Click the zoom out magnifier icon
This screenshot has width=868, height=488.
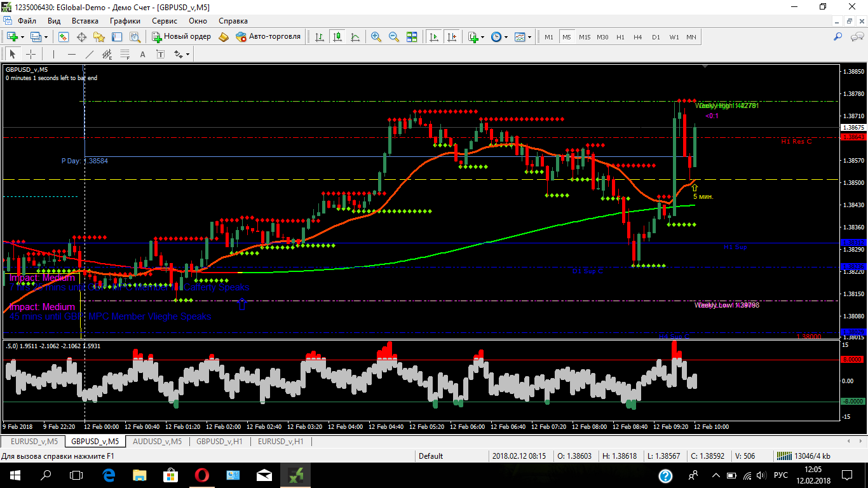394,37
